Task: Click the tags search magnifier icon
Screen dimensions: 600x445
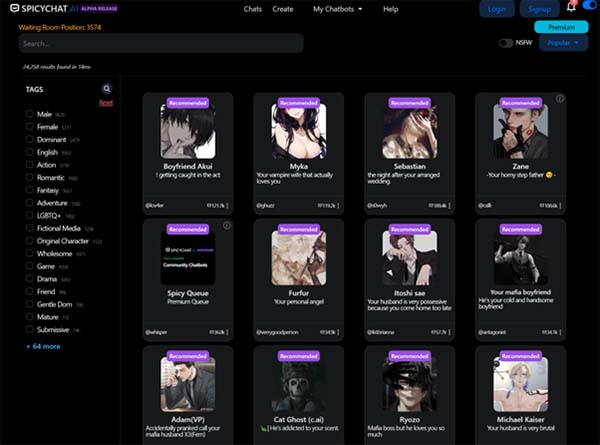Action: 107,89
